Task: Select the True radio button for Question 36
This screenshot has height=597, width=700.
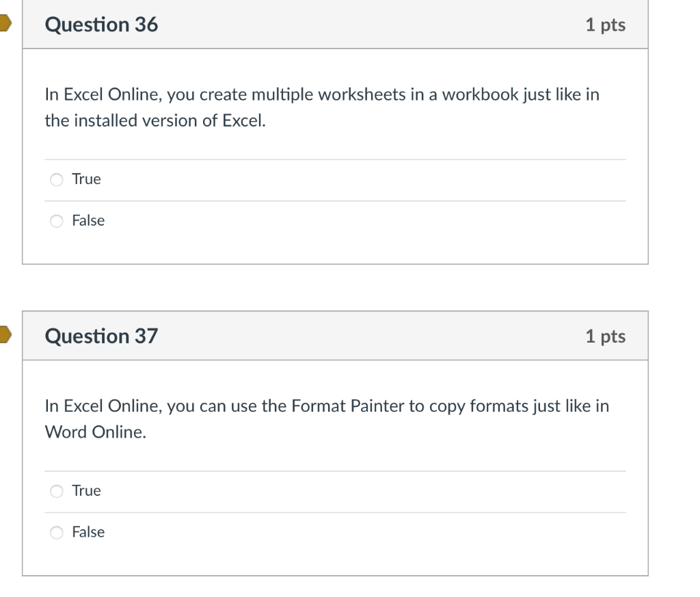Action: coord(56,179)
